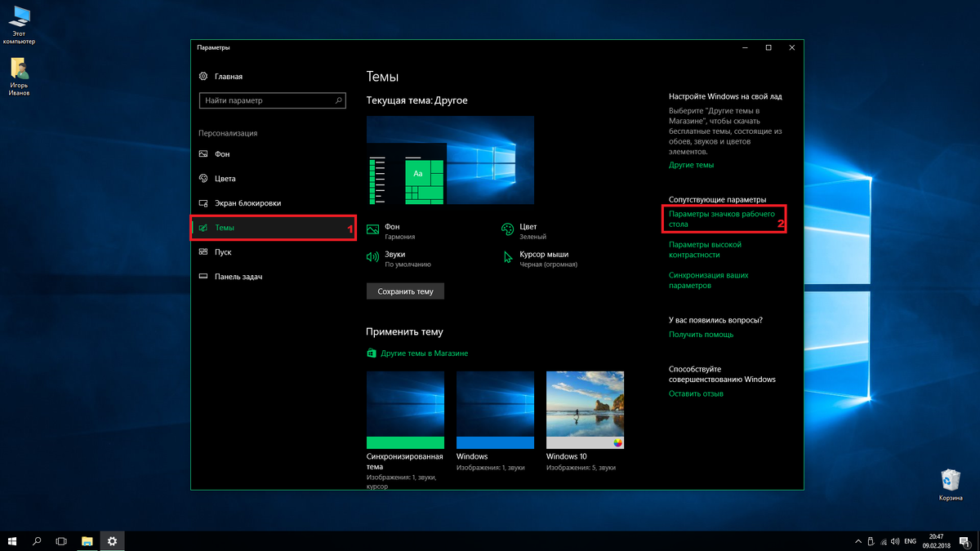Open the Пуск settings section
980x551 pixels.
[x=273, y=252]
